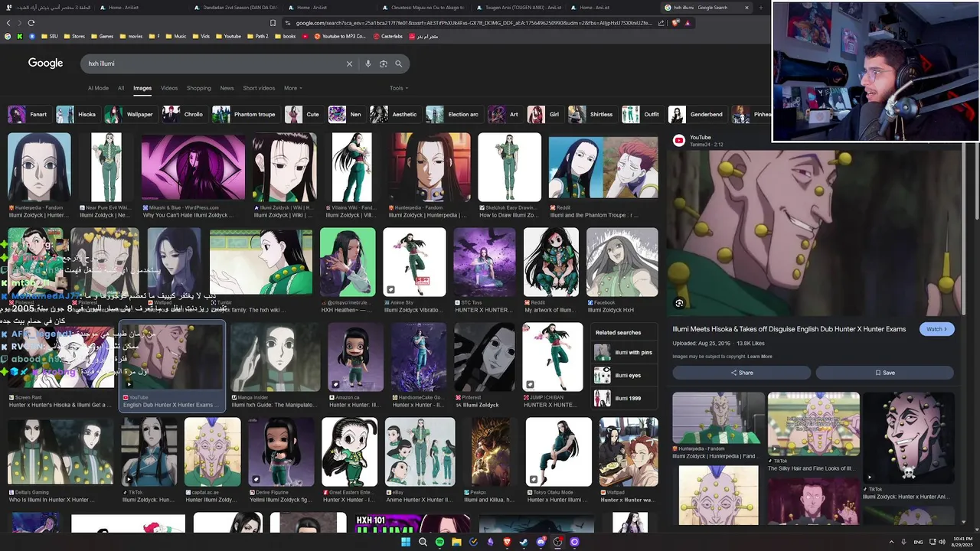The width and height of the screenshot is (980, 551).
Task: Click the browser address bar URL
Action: tap(473, 23)
